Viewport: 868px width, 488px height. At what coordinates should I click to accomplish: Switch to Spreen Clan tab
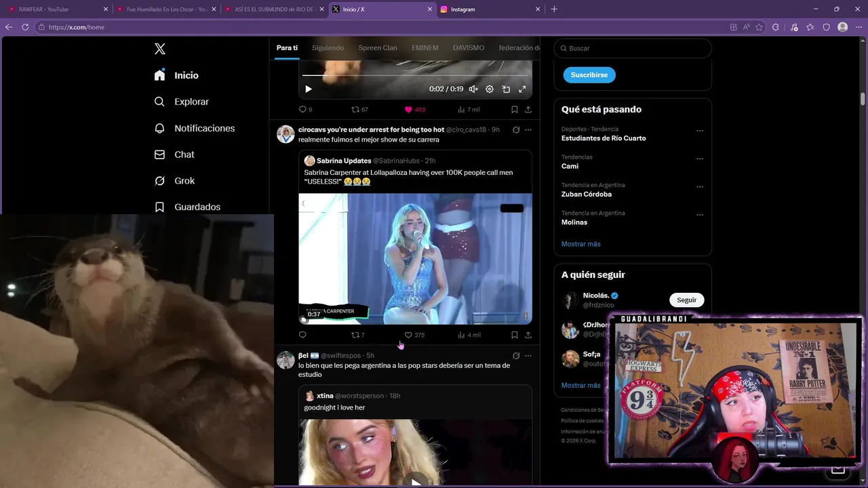[378, 48]
